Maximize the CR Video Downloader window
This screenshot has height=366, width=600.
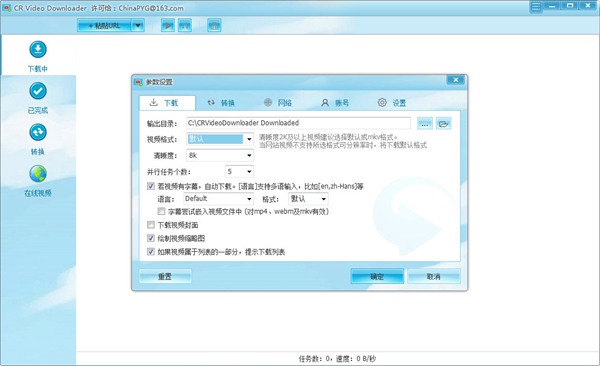(570, 6)
